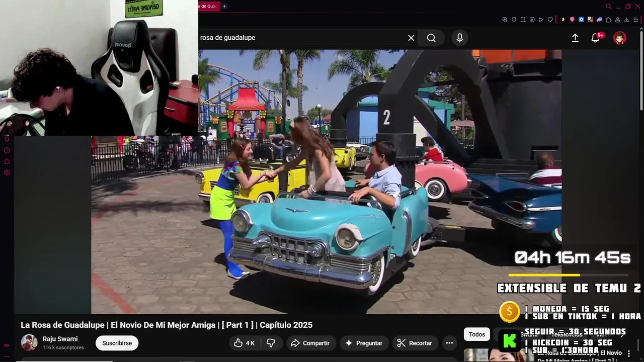The height and width of the screenshot is (362, 644).
Task: Click the Recortar clip button
Action: 415,343
